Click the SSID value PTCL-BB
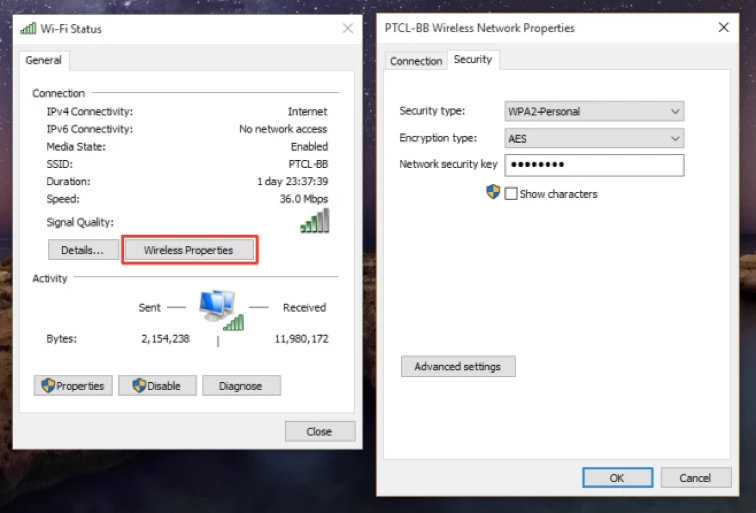Image resolution: width=756 pixels, height=513 pixels. tap(308, 164)
